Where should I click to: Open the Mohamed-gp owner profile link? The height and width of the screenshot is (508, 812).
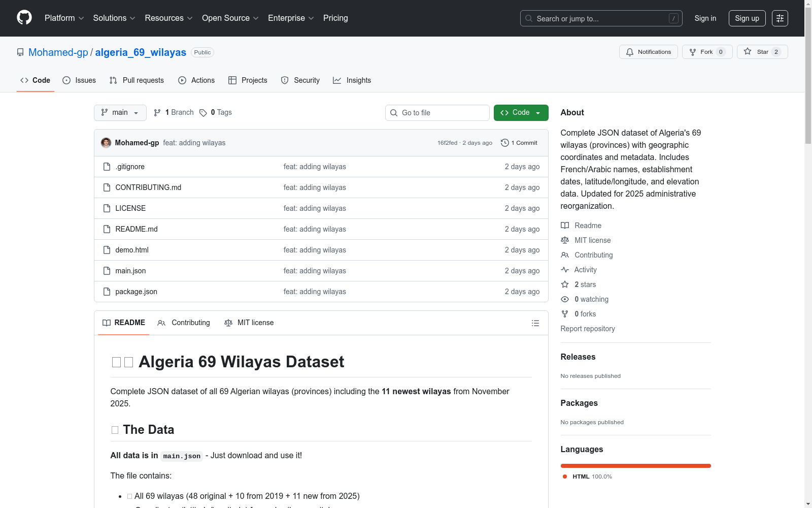click(58, 52)
